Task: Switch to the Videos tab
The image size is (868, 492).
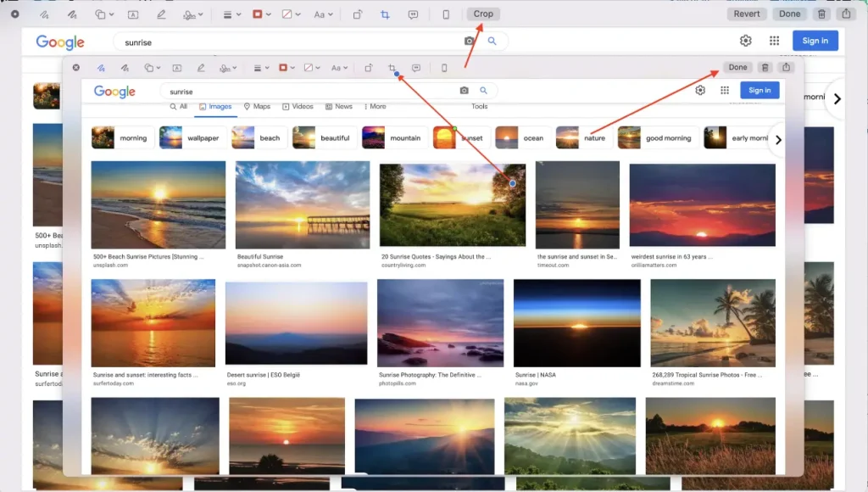Action: click(x=298, y=107)
